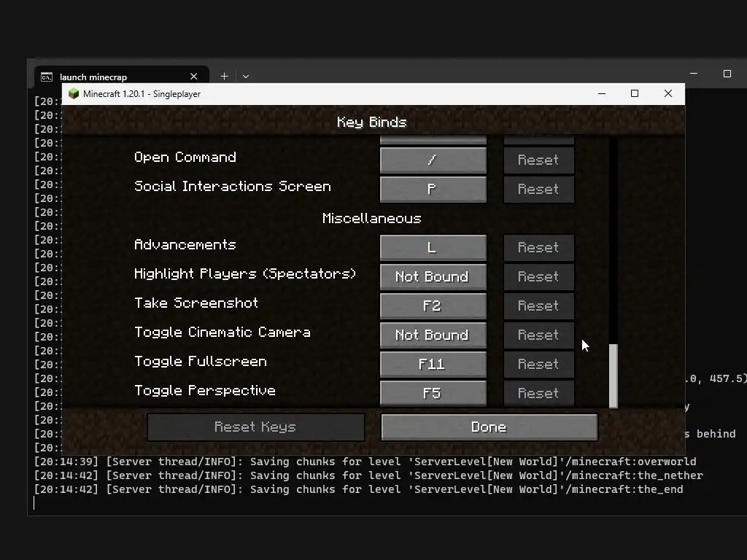
Task: Click the Reset Keys button
Action: (256, 427)
